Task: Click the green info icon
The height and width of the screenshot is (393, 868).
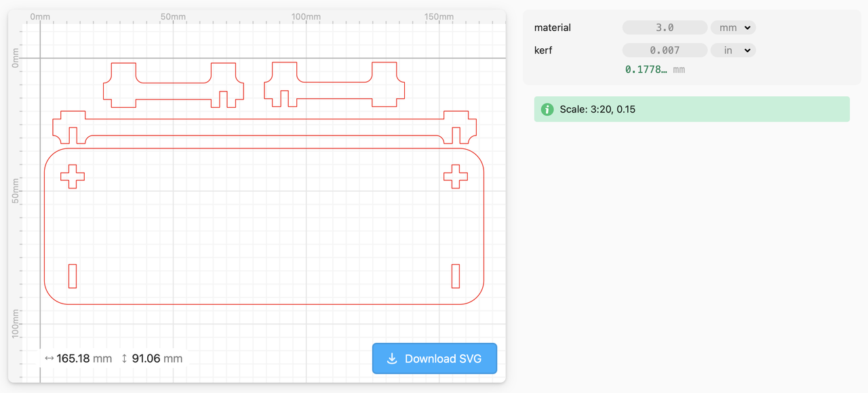Action: click(547, 109)
